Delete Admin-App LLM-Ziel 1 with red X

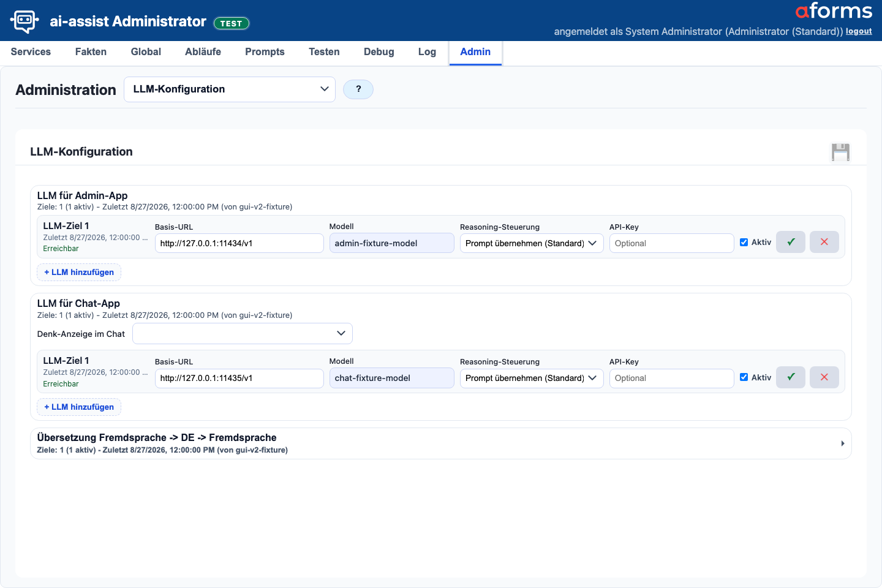point(824,242)
